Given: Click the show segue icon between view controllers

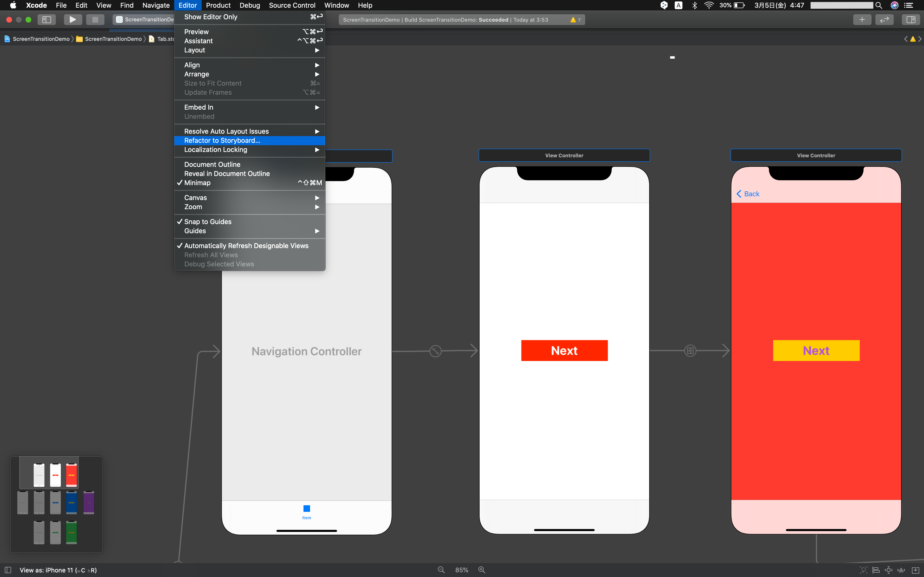Looking at the screenshot, I should click(690, 351).
